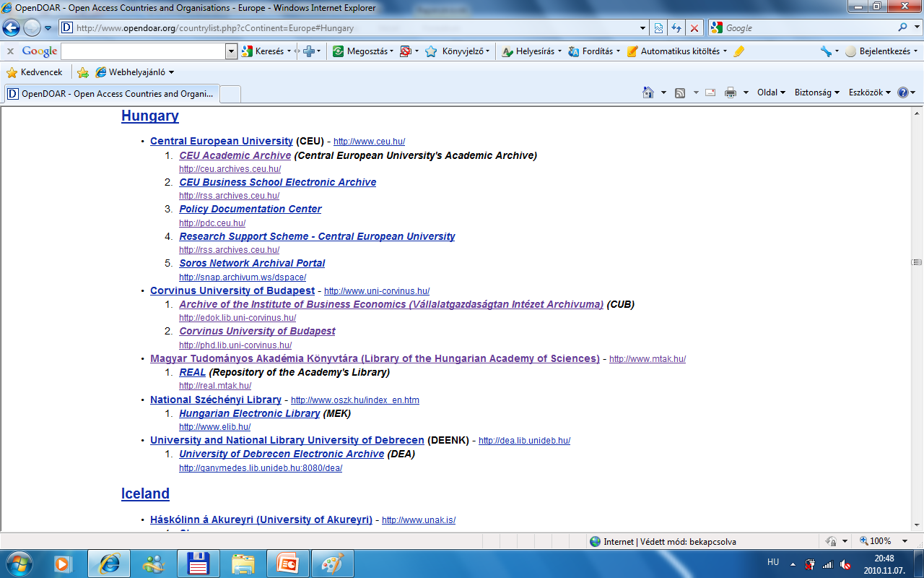Select the OpenDOAR browser tab
Image resolution: width=924 pixels, height=578 pixels.
pyautogui.click(x=110, y=94)
